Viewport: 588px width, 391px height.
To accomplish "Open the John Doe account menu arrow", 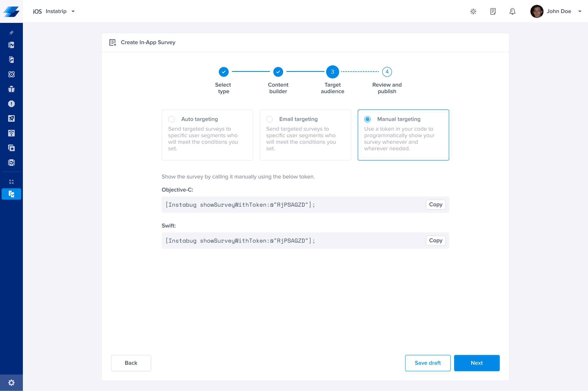I will click(x=580, y=11).
